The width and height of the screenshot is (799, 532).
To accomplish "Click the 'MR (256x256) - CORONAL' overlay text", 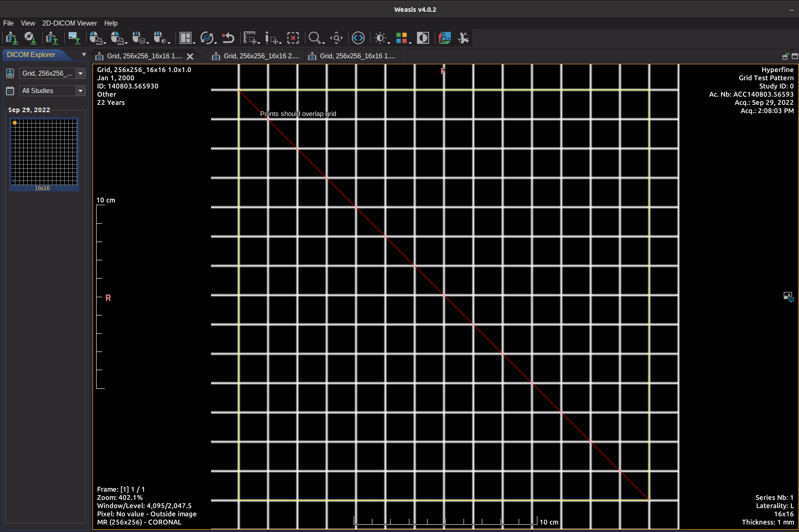I will (x=139, y=522).
